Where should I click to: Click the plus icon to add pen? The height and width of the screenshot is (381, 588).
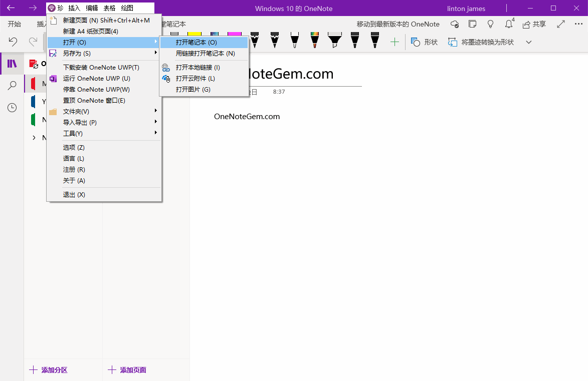(395, 42)
